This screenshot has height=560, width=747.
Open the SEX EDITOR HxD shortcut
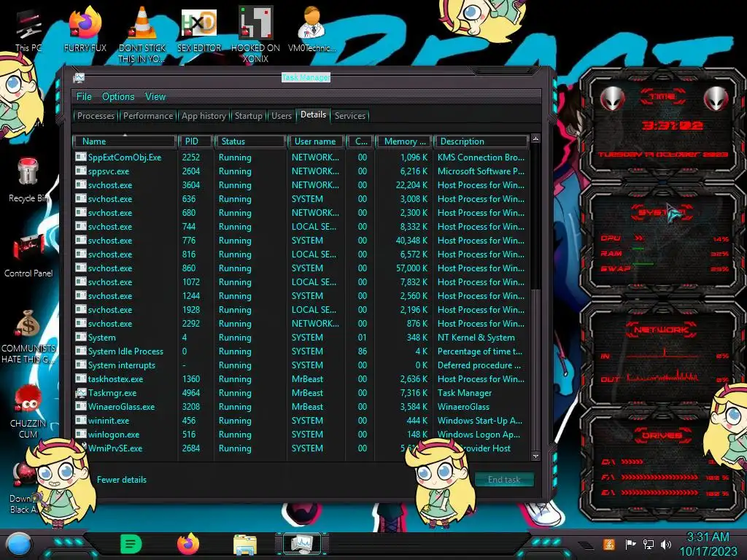(199, 31)
